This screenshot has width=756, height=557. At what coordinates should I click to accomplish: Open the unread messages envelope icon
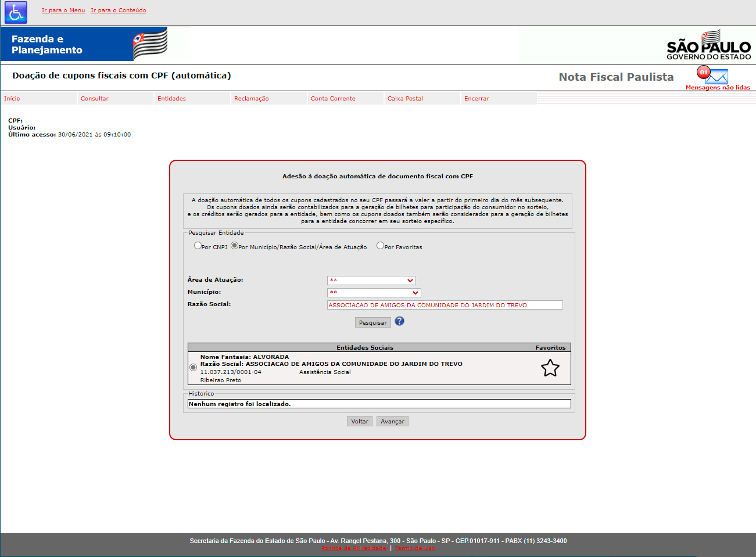click(716, 76)
